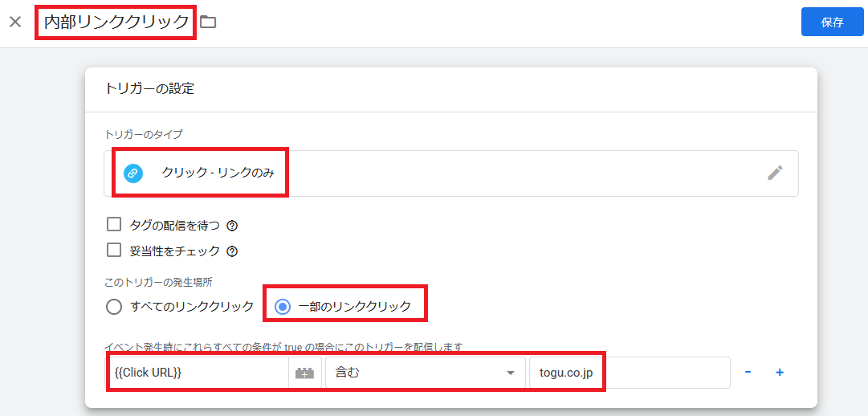This screenshot has height=416, width=868.
Task: Click the variable brick icon beside Click URL
Action: tap(304, 373)
